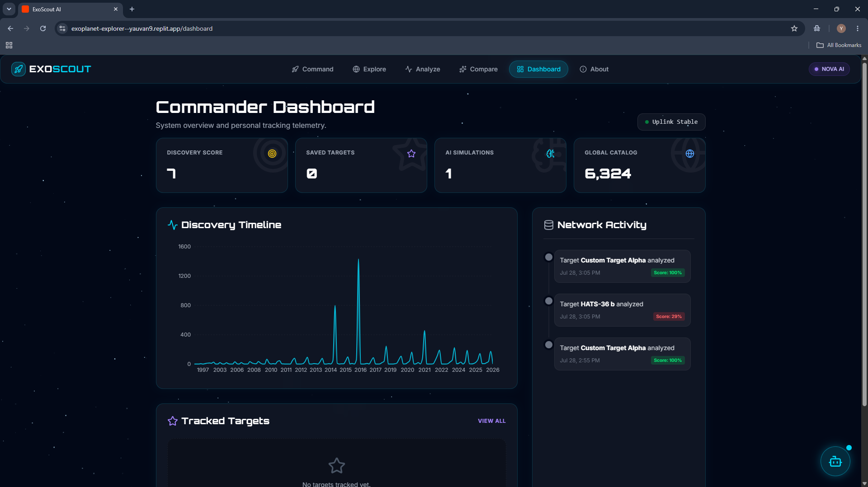The width and height of the screenshot is (868, 487).
Task: Select the HATS-36 b analyzed activity entry
Action: coord(622,310)
